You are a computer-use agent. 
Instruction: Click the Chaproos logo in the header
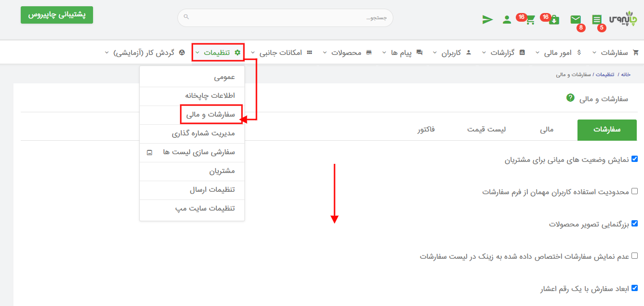[x=623, y=19]
